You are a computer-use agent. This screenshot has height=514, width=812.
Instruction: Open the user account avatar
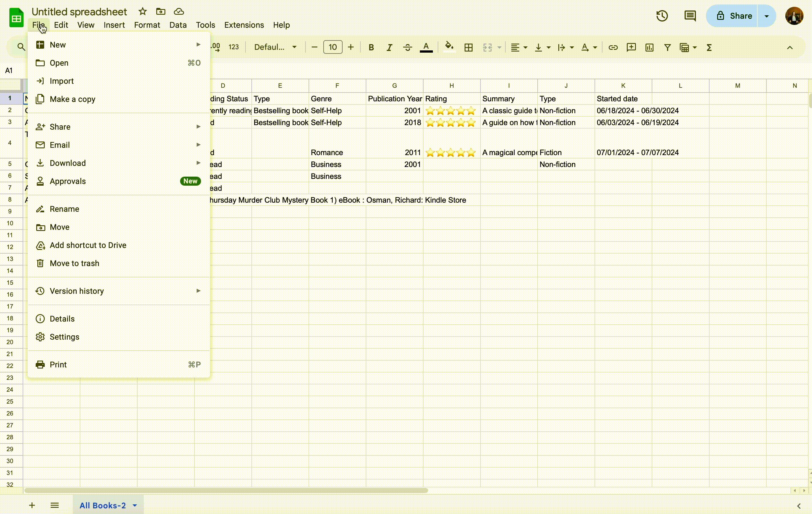[794, 16]
